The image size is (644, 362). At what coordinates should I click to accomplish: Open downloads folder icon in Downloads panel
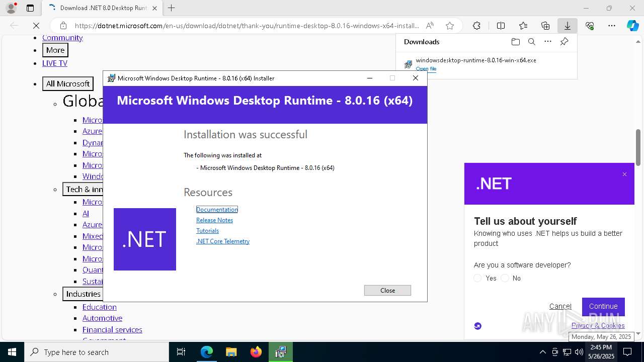[x=515, y=42]
